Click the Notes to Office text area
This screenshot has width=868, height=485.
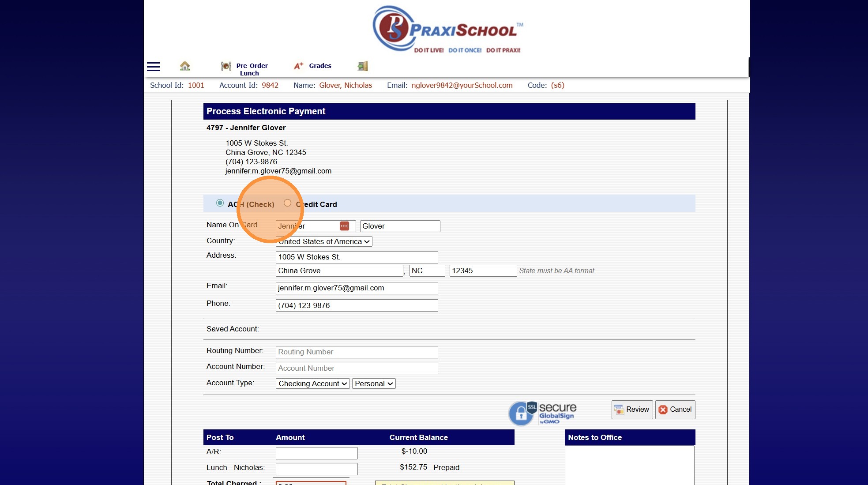tap(629, 465)
